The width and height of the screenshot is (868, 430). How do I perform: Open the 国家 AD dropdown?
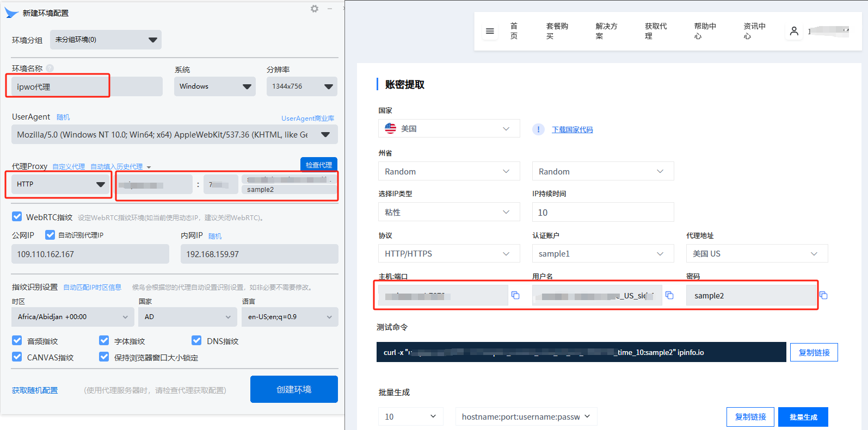188,317
